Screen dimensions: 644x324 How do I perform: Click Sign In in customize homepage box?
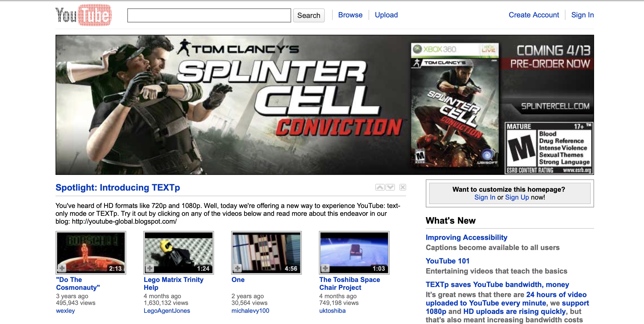pyautogui.click(x=485, y=197)
